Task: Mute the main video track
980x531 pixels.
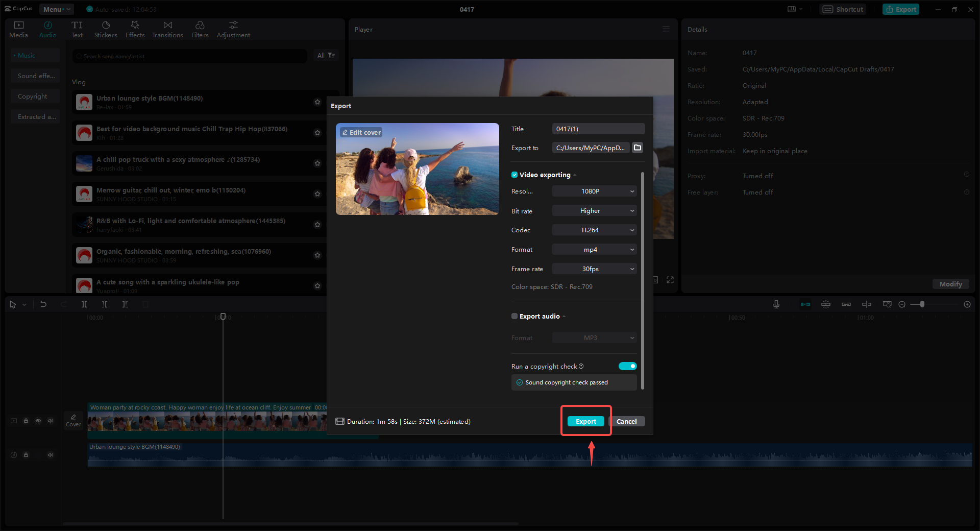Action: pos(51,421)
